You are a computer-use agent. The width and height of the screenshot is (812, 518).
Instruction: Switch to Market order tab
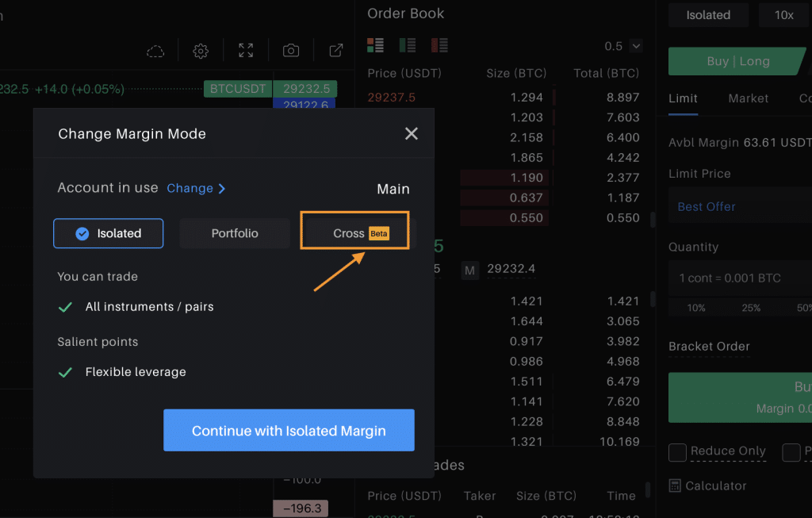[749, 98]
